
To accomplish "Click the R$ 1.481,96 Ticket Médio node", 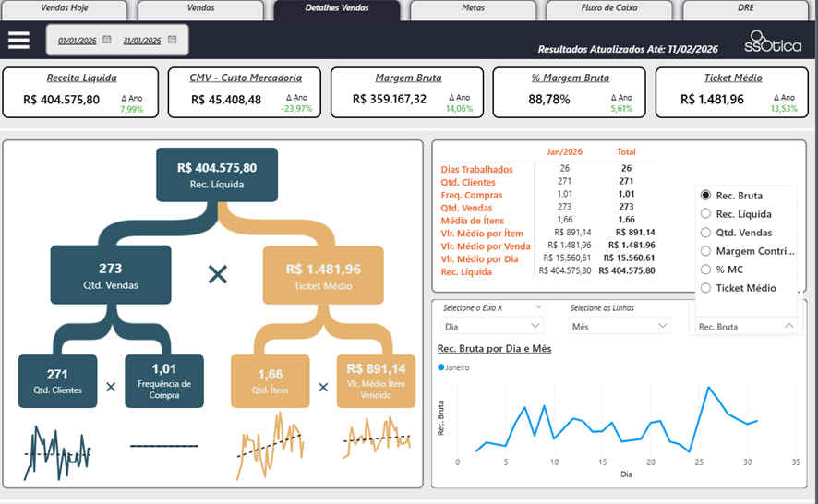I will (323, 275).
